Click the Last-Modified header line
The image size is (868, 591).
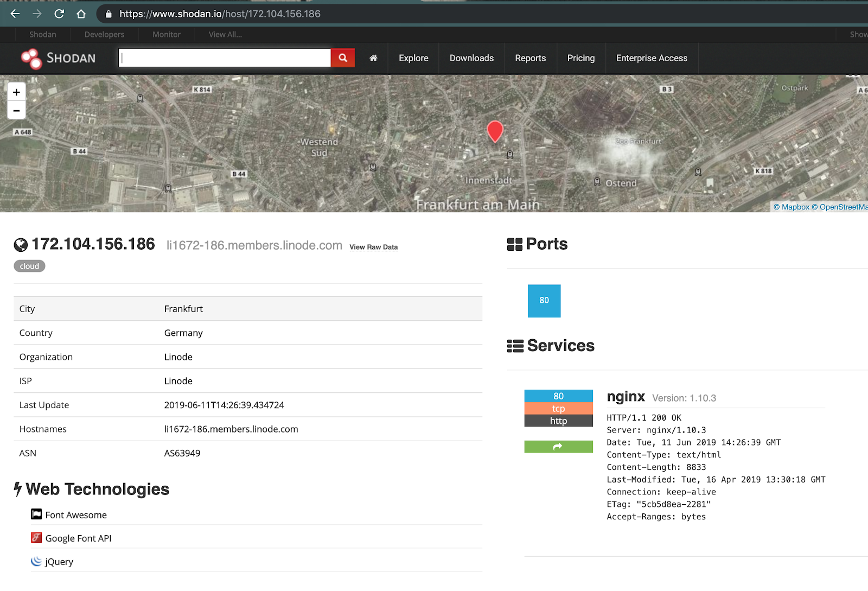point(716,480)
